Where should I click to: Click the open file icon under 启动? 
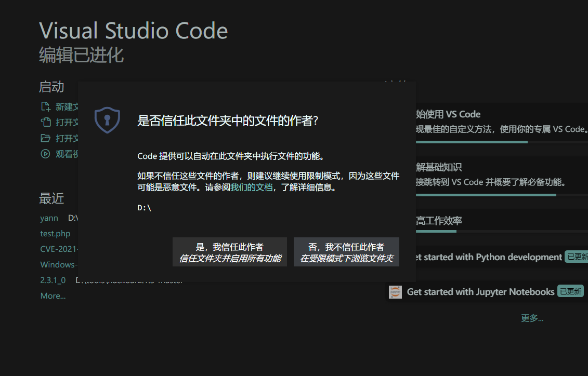click(x=45, y=123)
